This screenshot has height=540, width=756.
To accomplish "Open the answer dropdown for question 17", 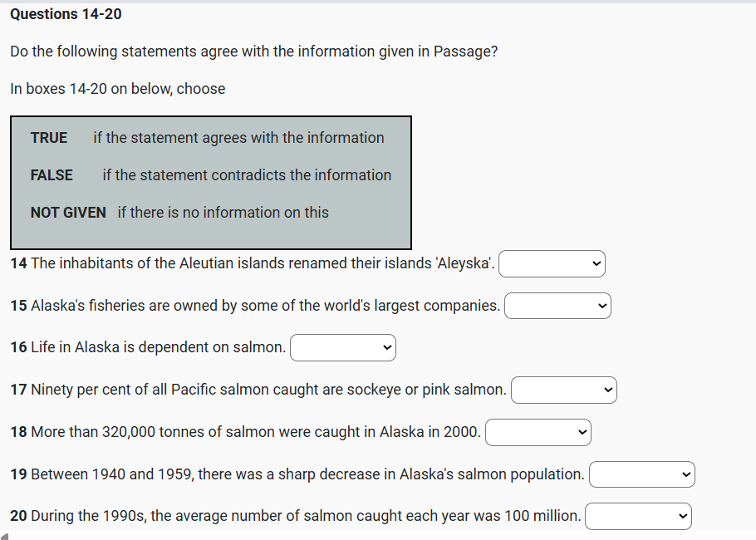I will point(563,390).
